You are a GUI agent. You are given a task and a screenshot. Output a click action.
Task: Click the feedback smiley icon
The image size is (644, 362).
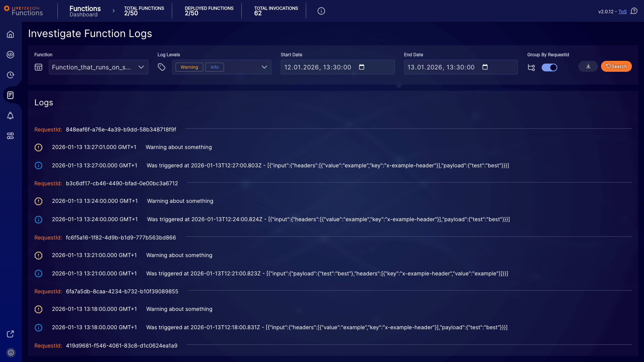click(x=10, y=352)
